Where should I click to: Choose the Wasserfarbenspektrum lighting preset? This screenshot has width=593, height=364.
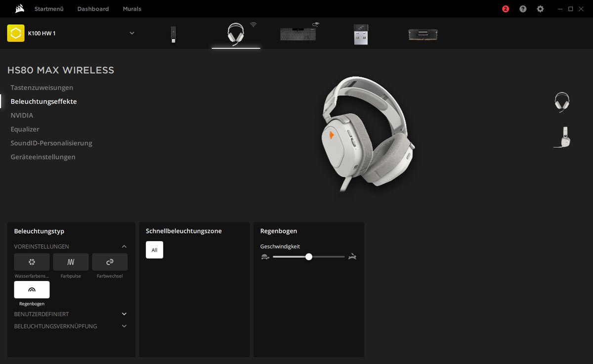(32, 262)
